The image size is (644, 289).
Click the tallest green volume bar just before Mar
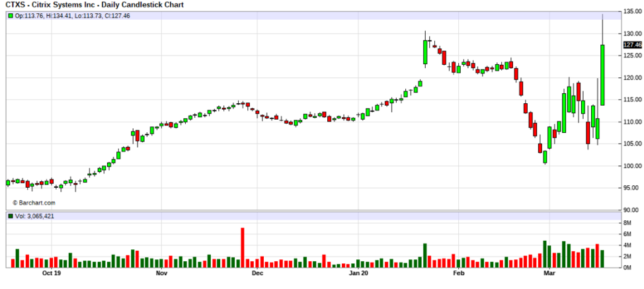(x=545, y=254)
